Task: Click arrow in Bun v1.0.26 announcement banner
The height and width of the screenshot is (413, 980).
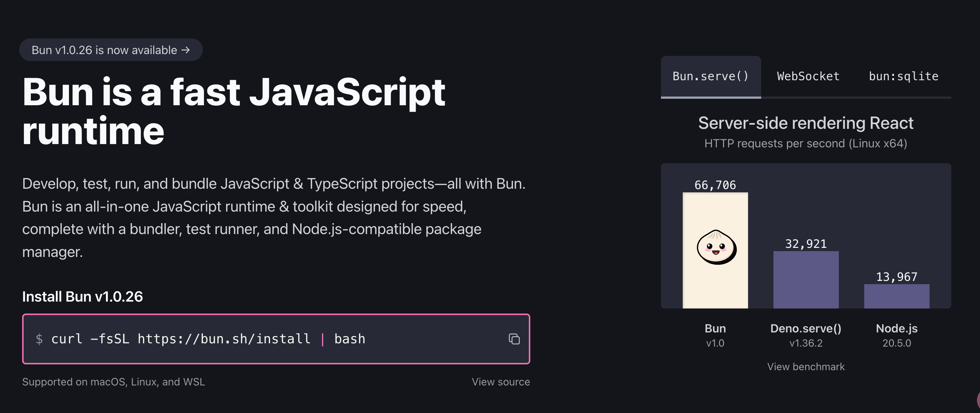Action: click(x=185, y=50)
